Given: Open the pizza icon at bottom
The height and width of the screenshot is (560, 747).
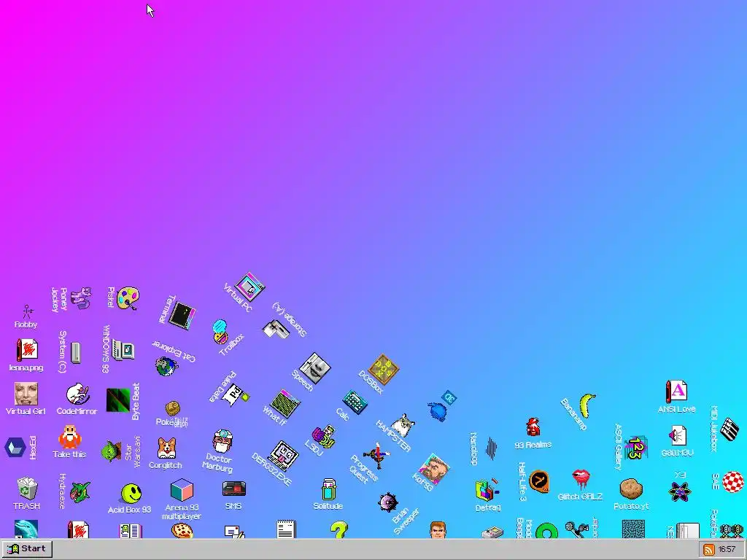Looking at the screenshot, I should tap(182, 531).
